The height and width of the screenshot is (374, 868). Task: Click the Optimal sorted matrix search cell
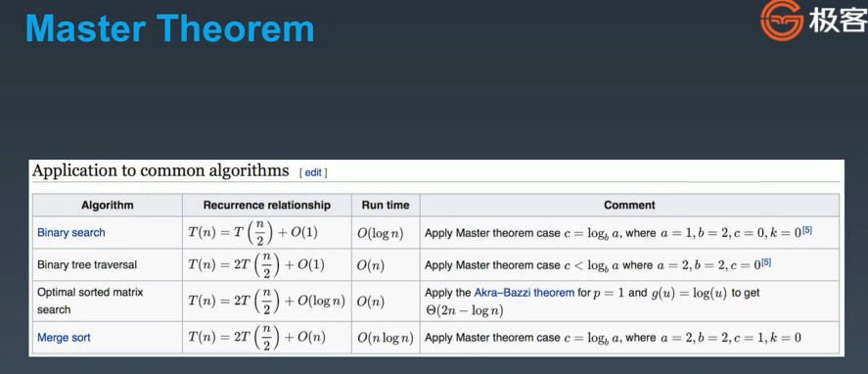coord(108,301)
